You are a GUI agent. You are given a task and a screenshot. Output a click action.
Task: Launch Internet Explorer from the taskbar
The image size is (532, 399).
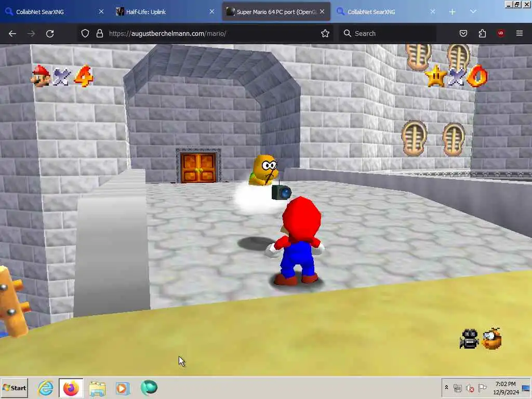(x=46, y=388)
